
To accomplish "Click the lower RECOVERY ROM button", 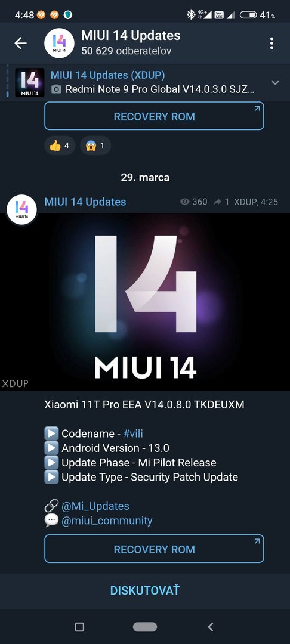I will tap(154, 549).
